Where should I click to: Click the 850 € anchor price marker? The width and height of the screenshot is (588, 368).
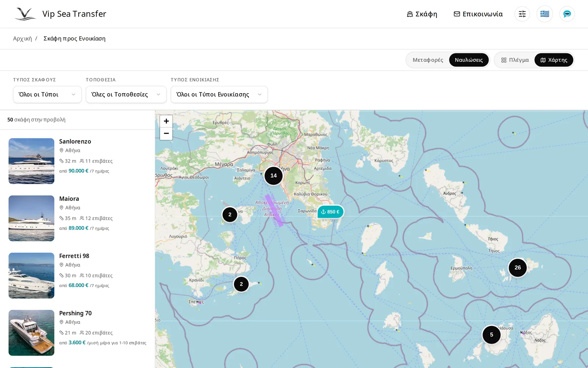(330, 212)
